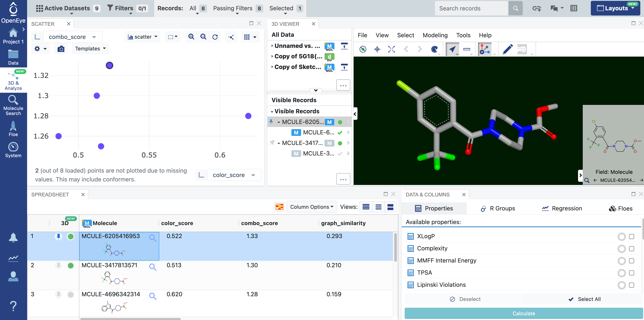The width and height of the screenshot is (644, 320).
Task: Click the scatter plot zoom-in magnifier
Action: (191, 37)
